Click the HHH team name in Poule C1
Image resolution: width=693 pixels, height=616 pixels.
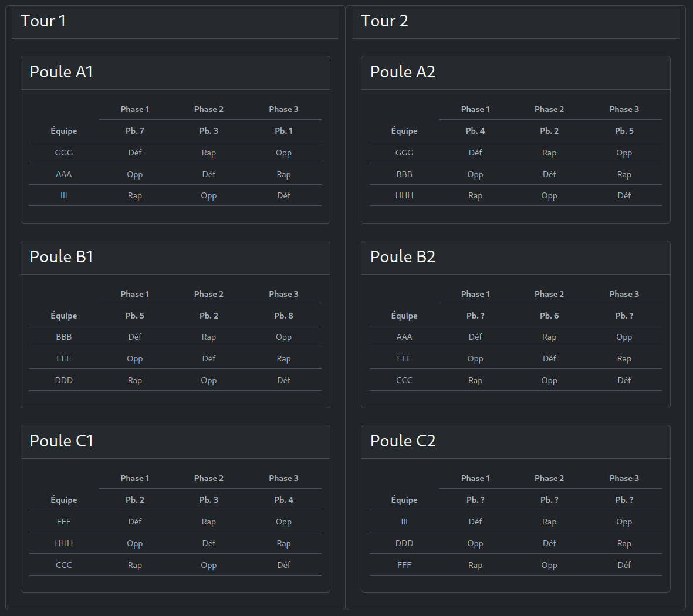point(63,543)
